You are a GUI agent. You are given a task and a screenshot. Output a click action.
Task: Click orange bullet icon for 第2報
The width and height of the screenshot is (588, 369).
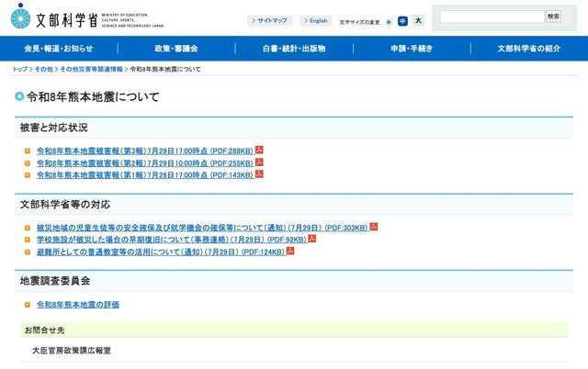28,163
